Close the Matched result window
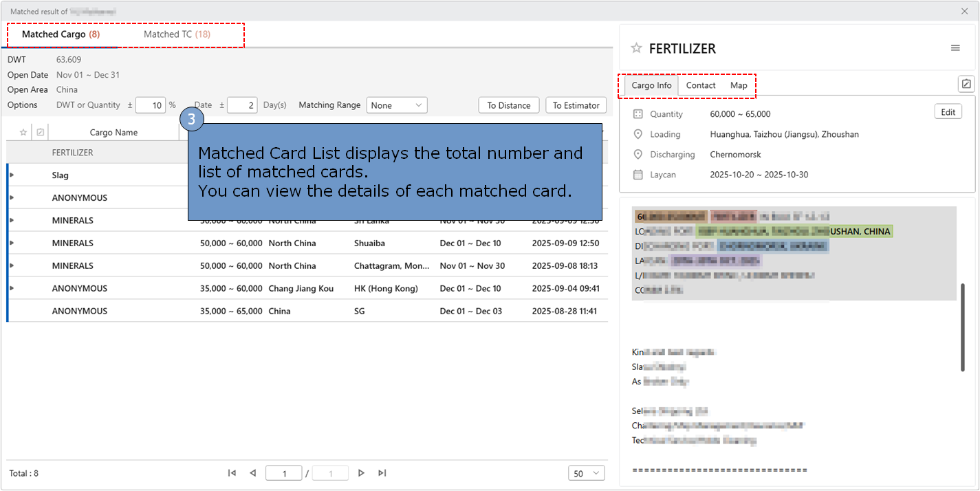Image resolution: width=980 pixels, height=491 pixels. click(x=964, y=11)
